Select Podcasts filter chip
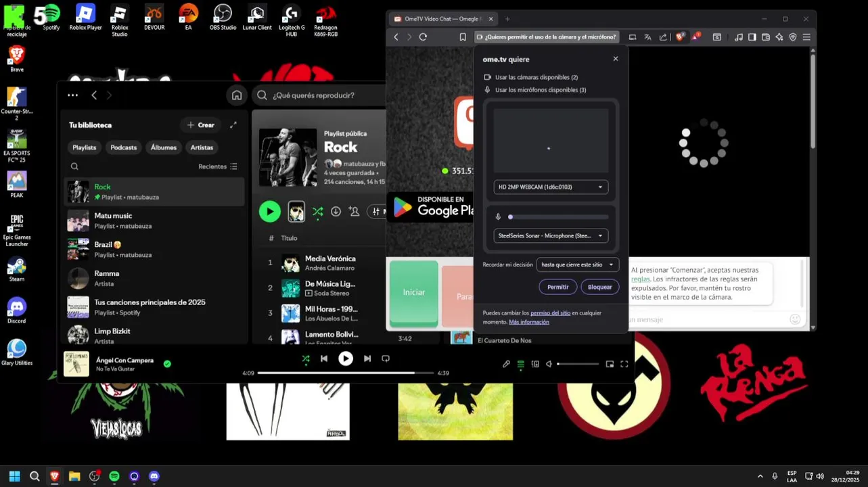Screen dimensions: 868x487 pos(124,147)
